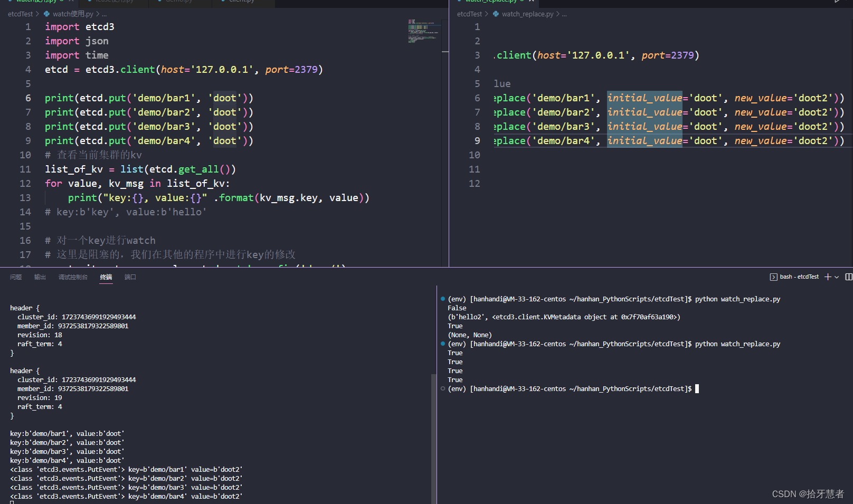Screen dimensions: 853x504
Task: Click highlighted initial_value on right line 6
Action: click(645, 98)
